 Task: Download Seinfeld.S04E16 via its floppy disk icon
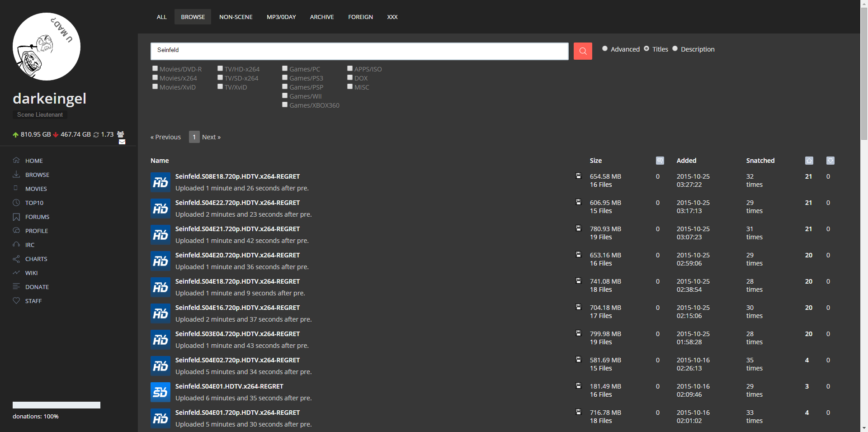tap(578, 307)
